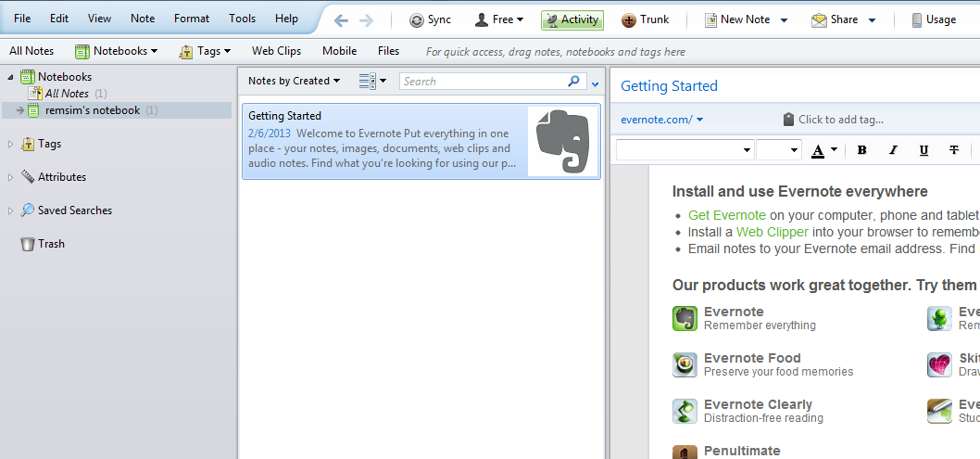
Task: Open Notebooks dropdown in favorites bar
Action: click(x=116, y=51)
